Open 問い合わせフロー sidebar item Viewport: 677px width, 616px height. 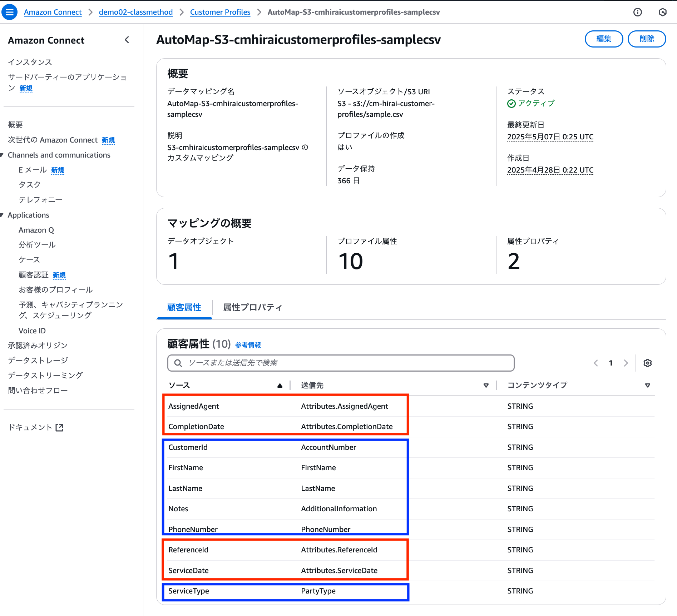pos(38,391)
